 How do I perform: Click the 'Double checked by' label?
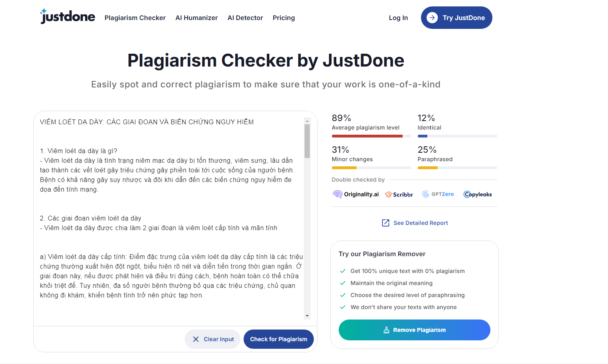pos(358,180)
